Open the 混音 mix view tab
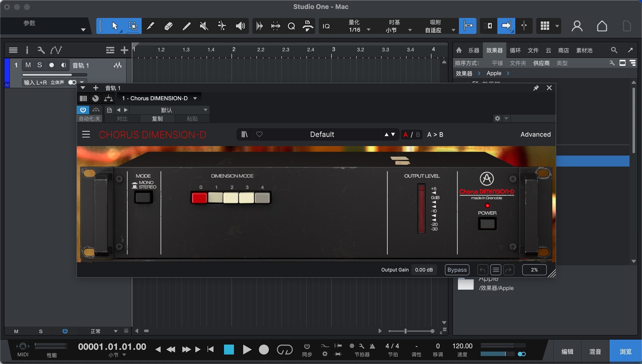The height and width of the screenshot is (364, 642). (x=595, y=352)
